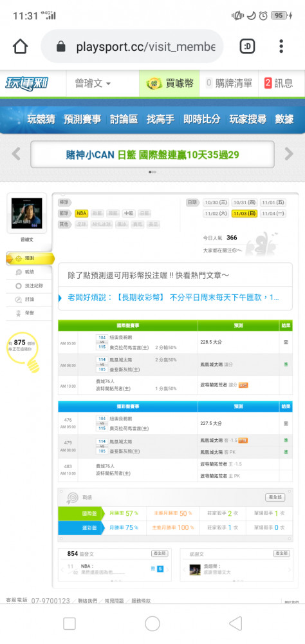Click 國際盤 月勝率 57% stat
Viewport: 305px width, 644px height.
tap(124, 513)
